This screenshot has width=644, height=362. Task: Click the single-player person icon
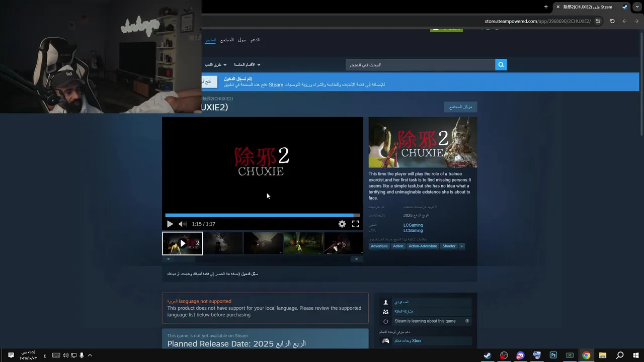386,302
